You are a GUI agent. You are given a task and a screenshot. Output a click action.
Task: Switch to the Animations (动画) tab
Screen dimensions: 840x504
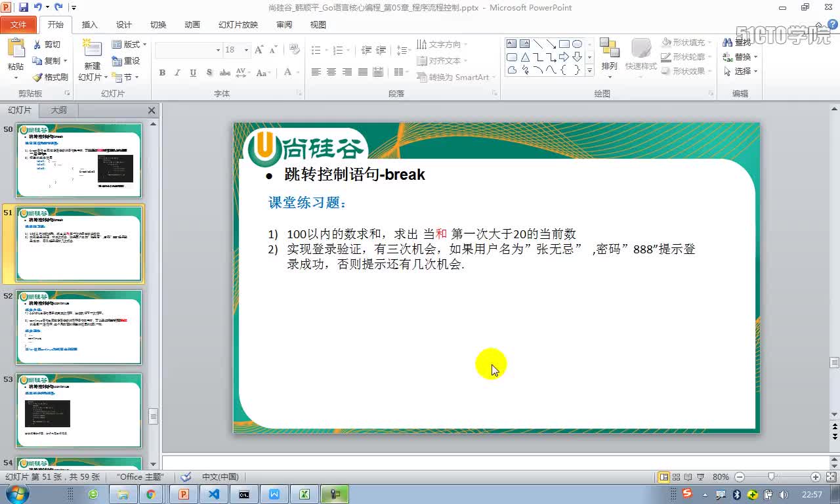click(x=192, y=25)
